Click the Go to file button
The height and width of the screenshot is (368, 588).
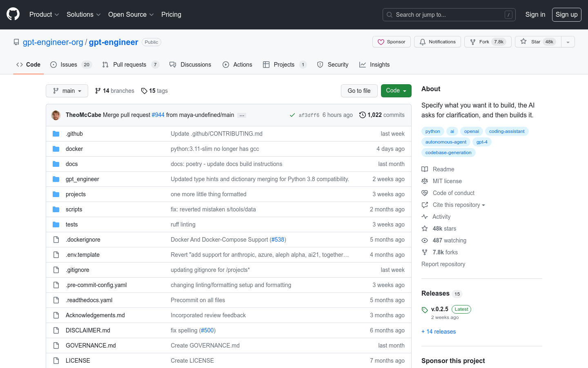[359, 91]
